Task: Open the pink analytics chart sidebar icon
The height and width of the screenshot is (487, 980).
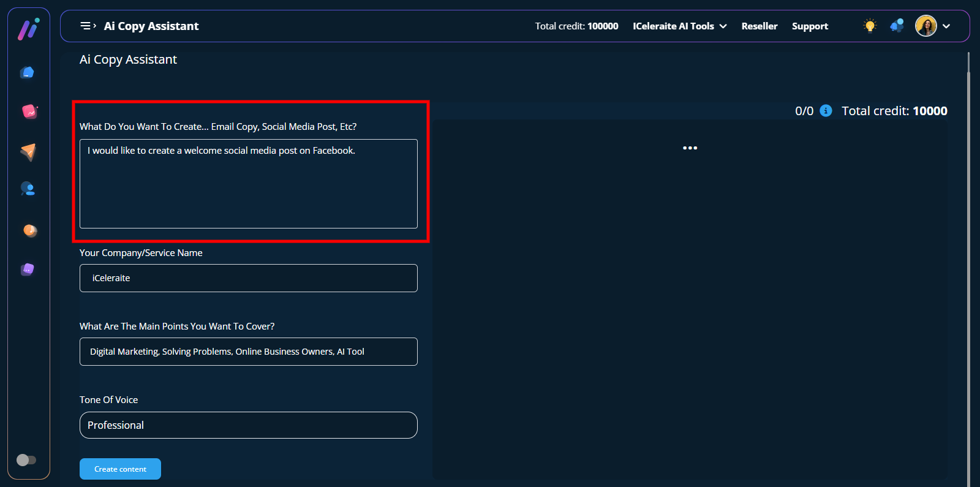Action: (x=29, y=111)
